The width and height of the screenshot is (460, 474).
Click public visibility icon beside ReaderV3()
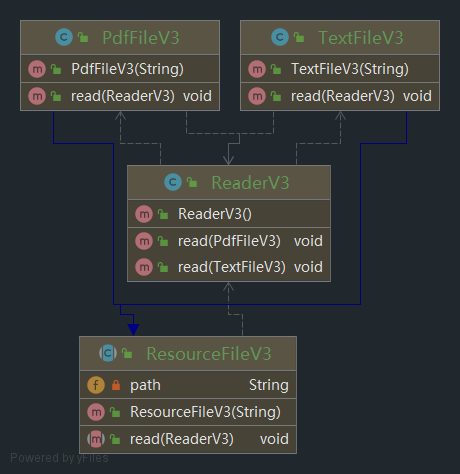click(163, 214)
